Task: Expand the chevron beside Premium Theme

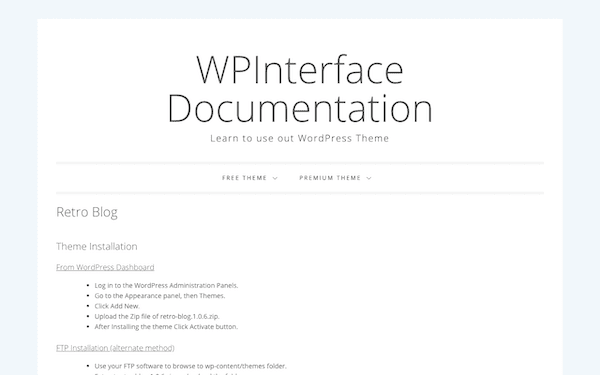Action: [369, 178]
